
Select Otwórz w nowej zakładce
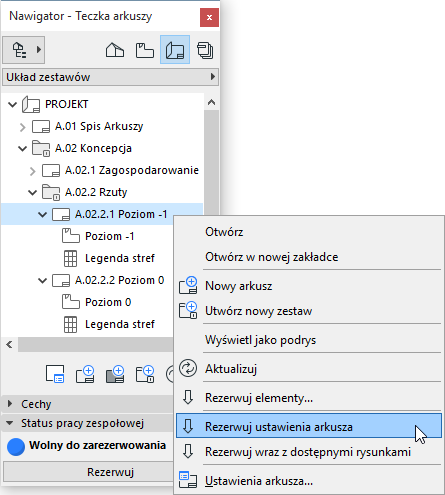pyautogui.click(x=272, y=257)
